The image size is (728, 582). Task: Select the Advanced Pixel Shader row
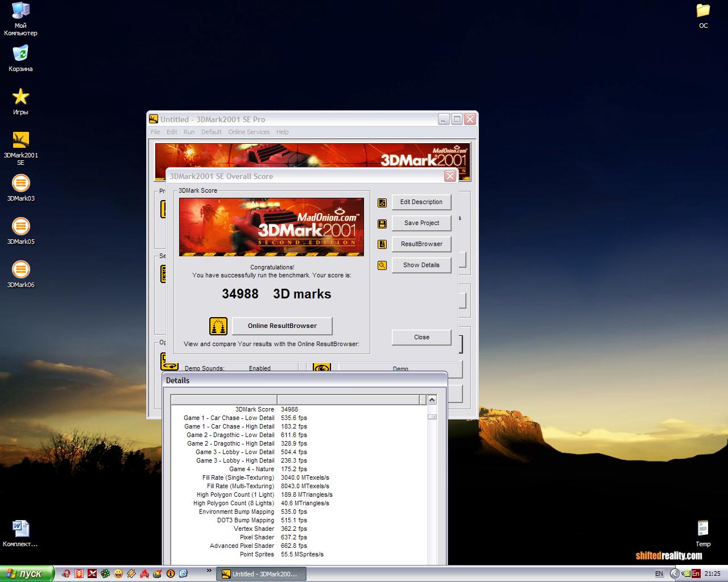coord(299,546)
